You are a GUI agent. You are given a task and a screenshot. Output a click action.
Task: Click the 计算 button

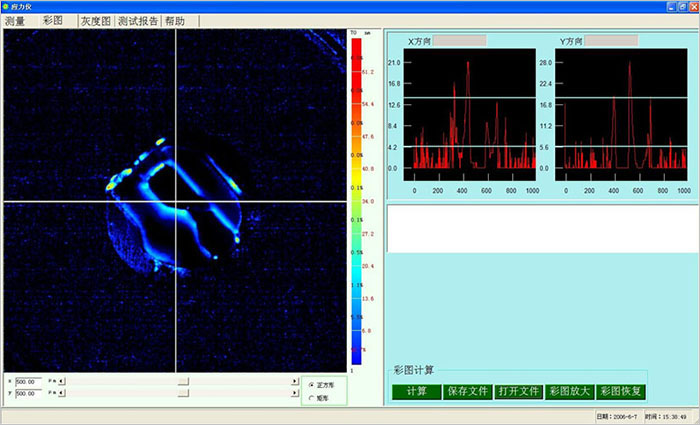417,391
